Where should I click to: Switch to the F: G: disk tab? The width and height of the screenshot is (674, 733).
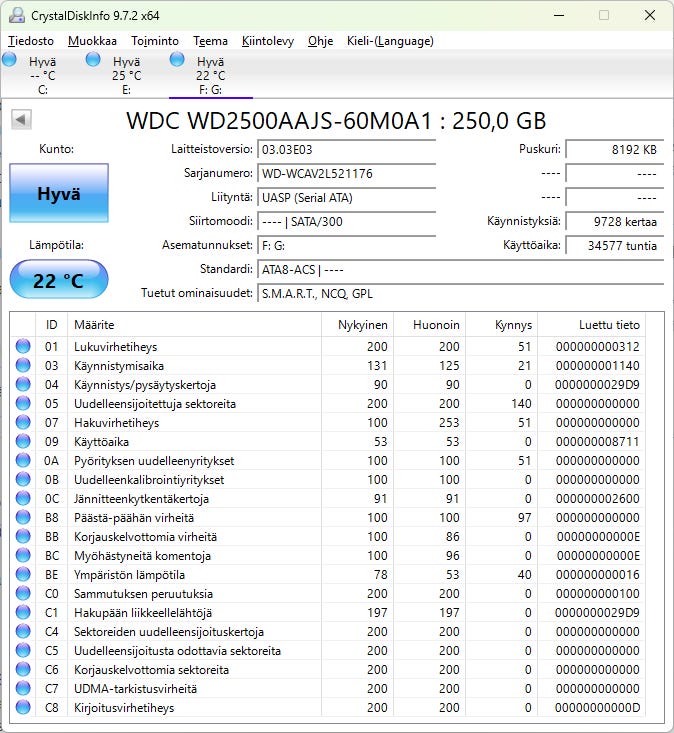pos(210,75)
